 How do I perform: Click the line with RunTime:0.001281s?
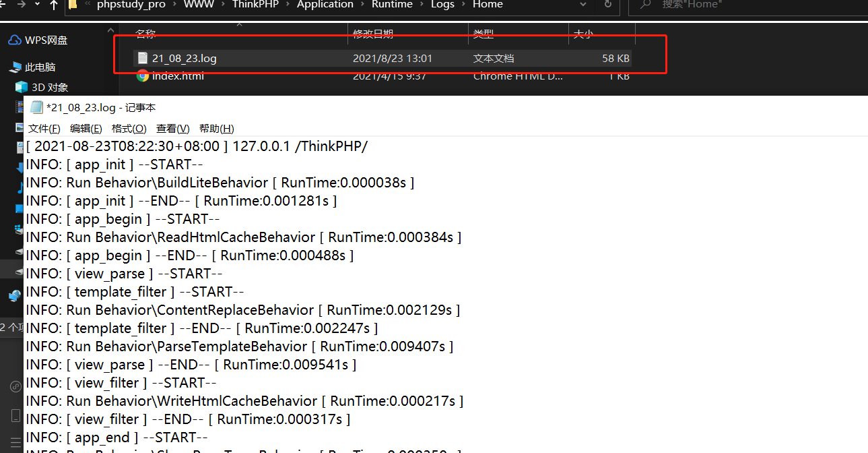point(181,201)
